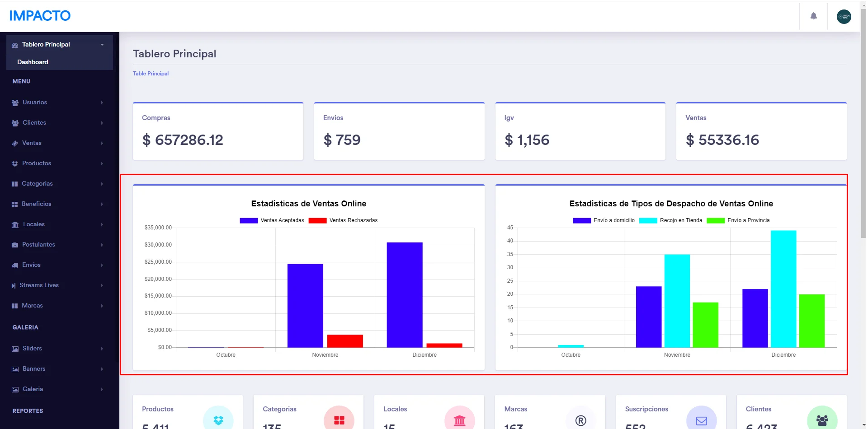Click the page vertical scrollbar
The height and width of the screenshot is (429, 868).
pyautogui.click(x=863, y=135)
